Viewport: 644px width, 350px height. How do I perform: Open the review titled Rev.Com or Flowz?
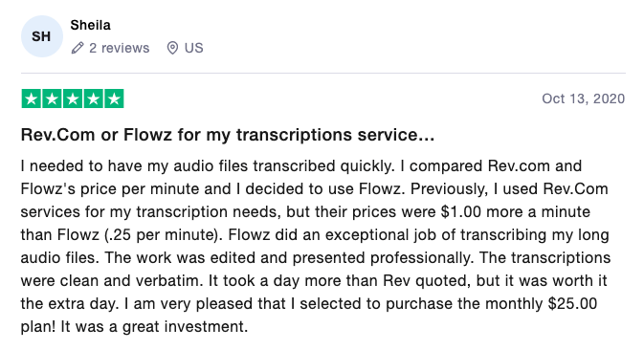228,135
